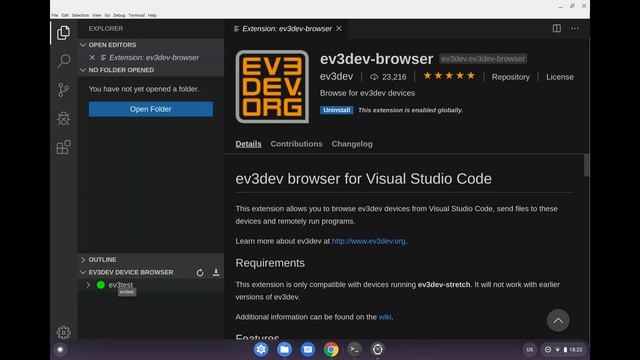
Task: Open the Messages app on the shelf
Action: [308, 349]
